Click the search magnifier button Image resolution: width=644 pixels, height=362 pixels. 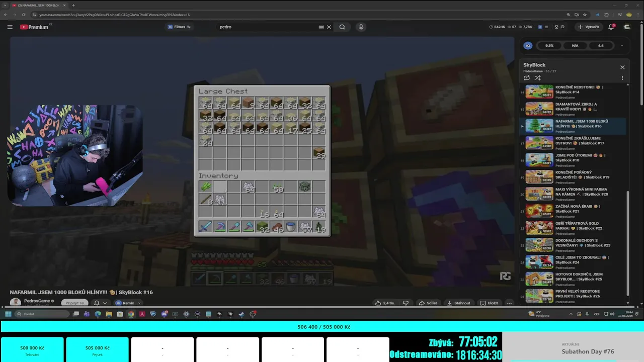pyautogui.click(x=342, y=27)
